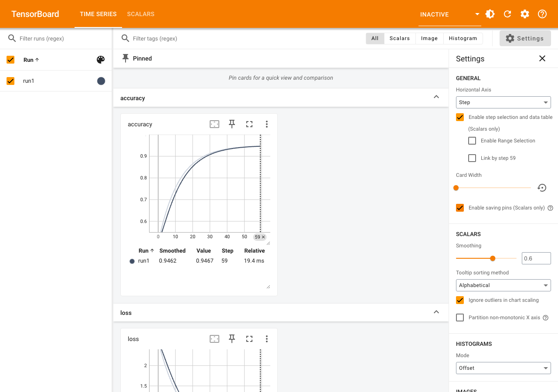Toggle dark mode theme icon
Image resolution: width=558 pixels, height=392 pixels.
490,14
